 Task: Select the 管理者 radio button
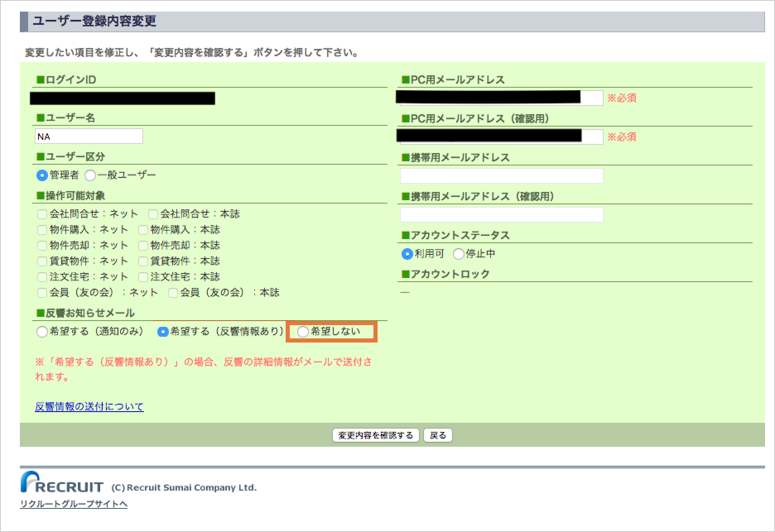(x=42, y=175)
